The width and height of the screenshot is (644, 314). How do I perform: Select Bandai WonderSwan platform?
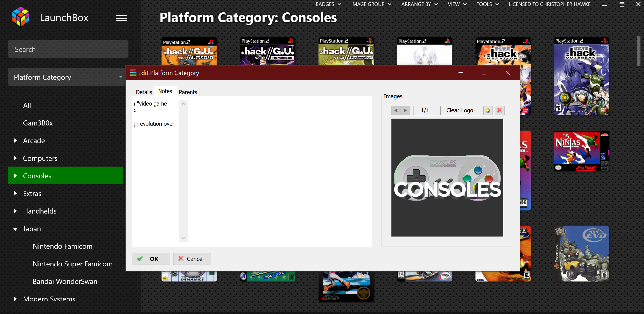coord(65,281)
